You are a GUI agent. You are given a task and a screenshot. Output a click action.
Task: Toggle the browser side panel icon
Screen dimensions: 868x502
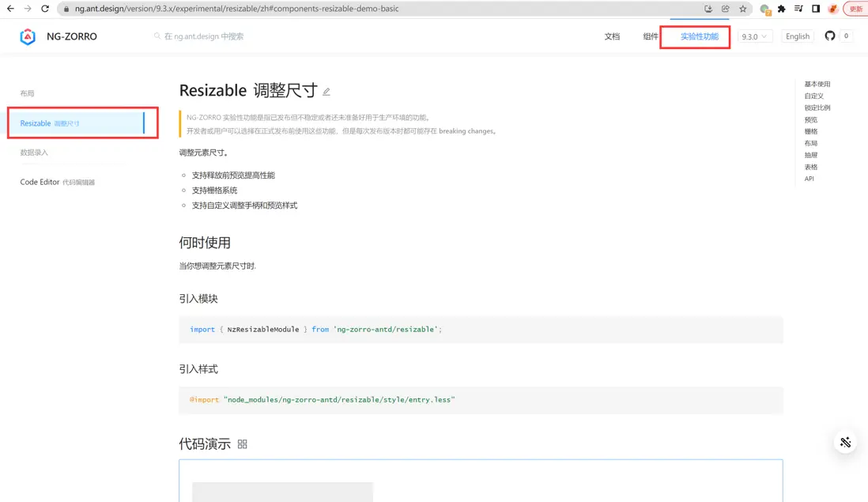[x=816, y=9]
